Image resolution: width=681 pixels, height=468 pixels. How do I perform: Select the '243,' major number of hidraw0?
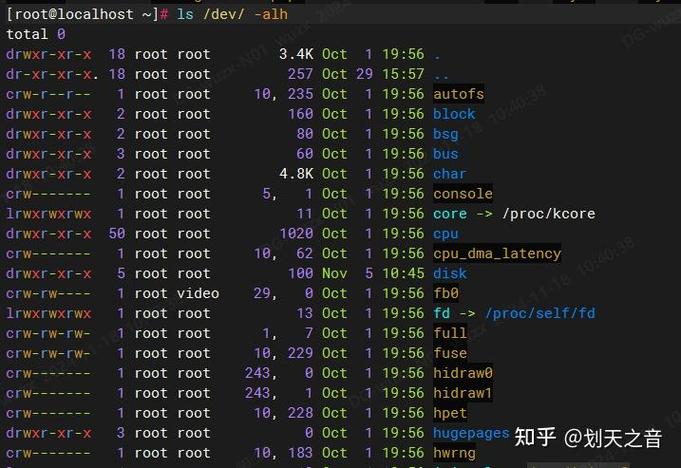pyautogui.click(x=261, y=373)
